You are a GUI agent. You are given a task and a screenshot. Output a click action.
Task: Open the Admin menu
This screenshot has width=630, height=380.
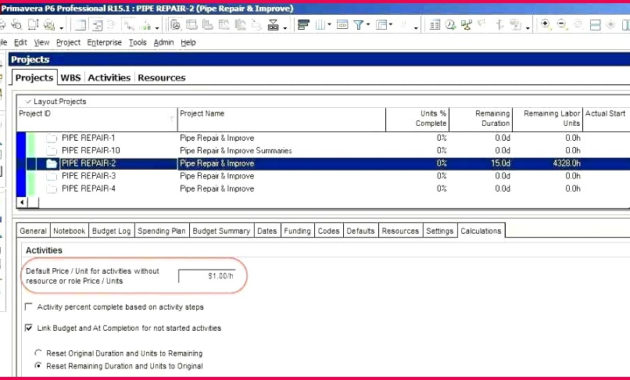164,43
